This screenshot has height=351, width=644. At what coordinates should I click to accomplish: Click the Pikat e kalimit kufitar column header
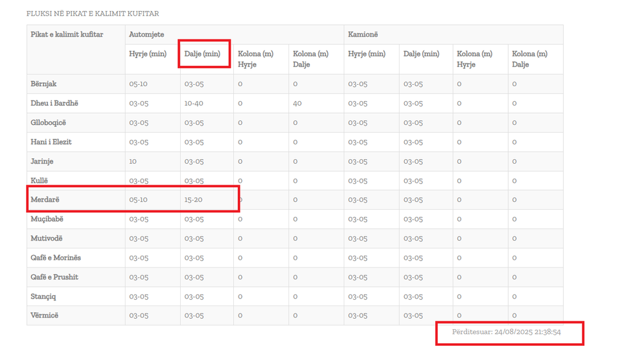[x=68, y=34]
